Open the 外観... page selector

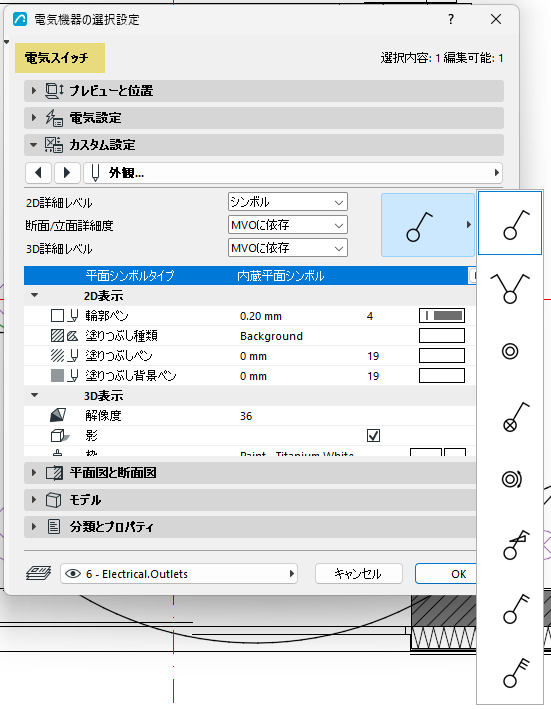(x=293, y=173)
